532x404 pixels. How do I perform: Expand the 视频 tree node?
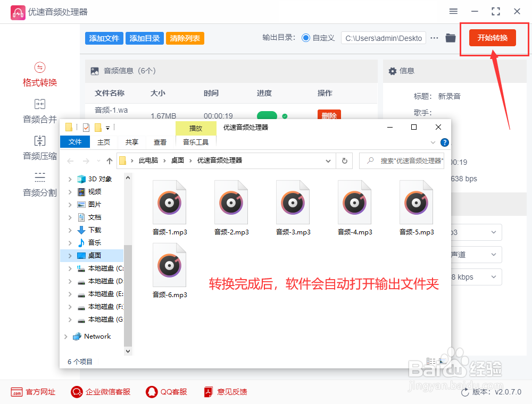click(x=70, y=192)
